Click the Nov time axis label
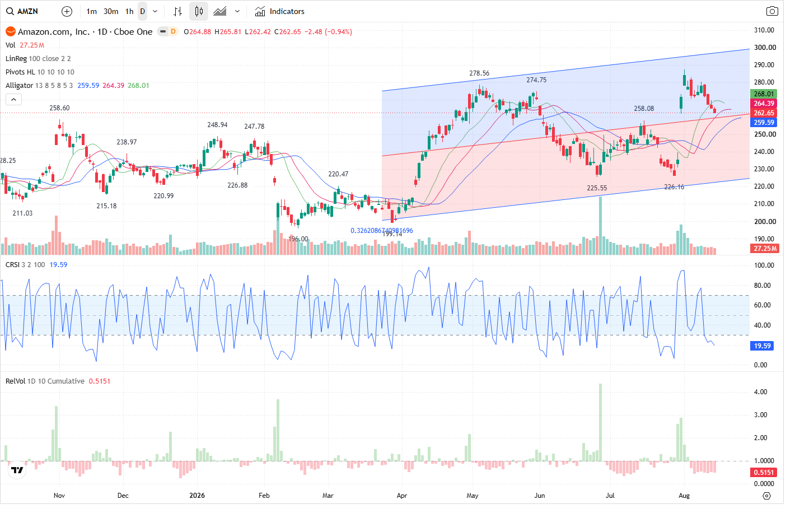 [59, 496]
